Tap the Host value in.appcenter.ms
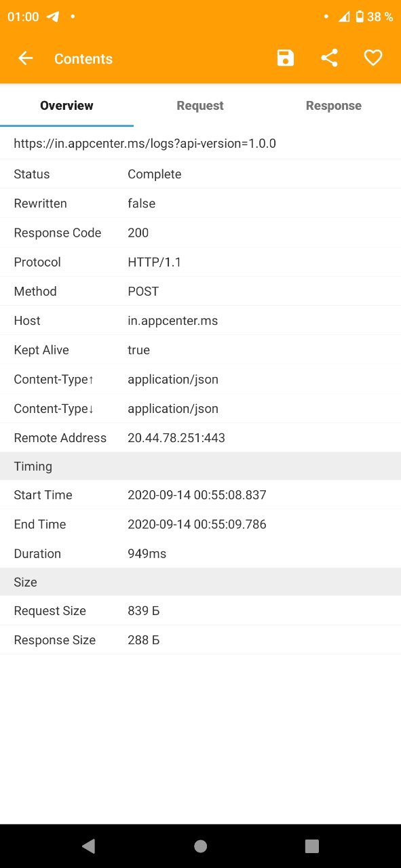This screenshot has width=401, height=868. 173,321
